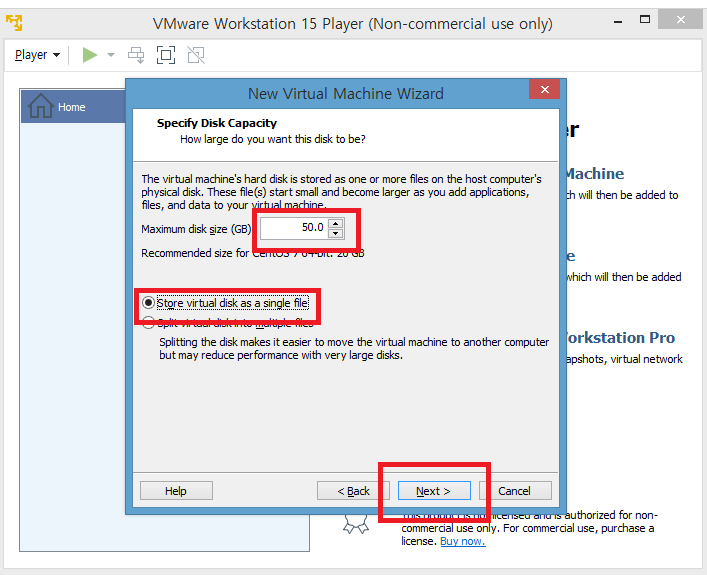Click the Unity mode toolbar icon
Viewport: 707px width, 575px height.
(x=196, y=55)
